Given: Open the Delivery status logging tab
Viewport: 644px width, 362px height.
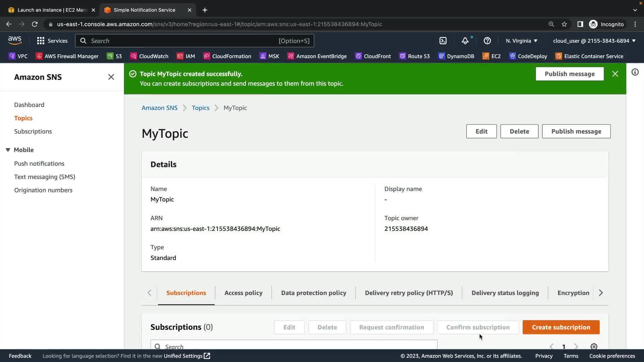Looking at the screenshot, I should tap(505, 293).
